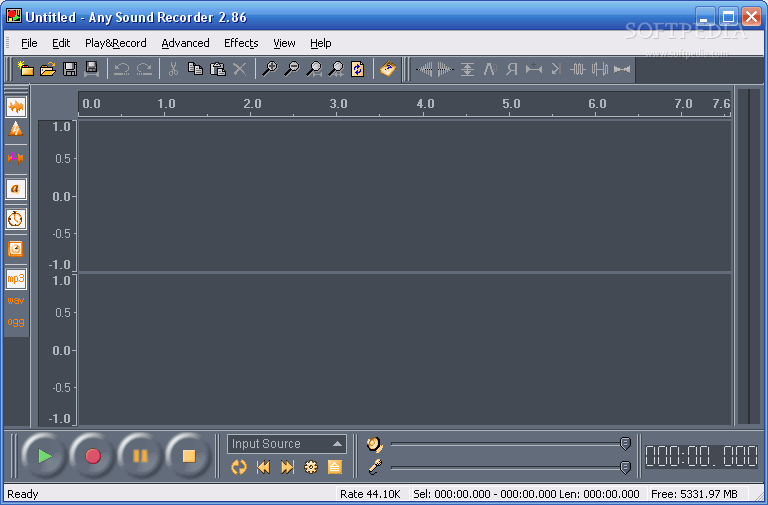This screenshot has height=505, width=768.
Task: Click the speaker volume slider handle
Action: point(625,444)
